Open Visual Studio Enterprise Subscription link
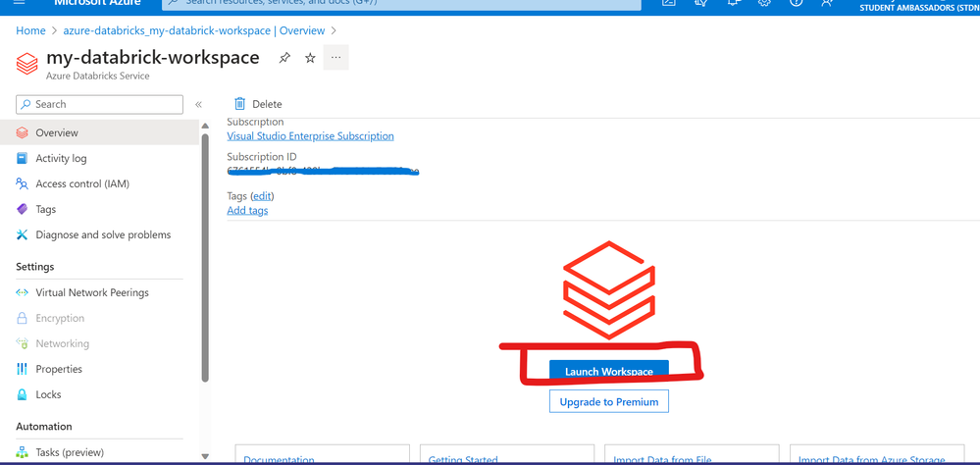The image size is (980, 465). coord(310,135)
